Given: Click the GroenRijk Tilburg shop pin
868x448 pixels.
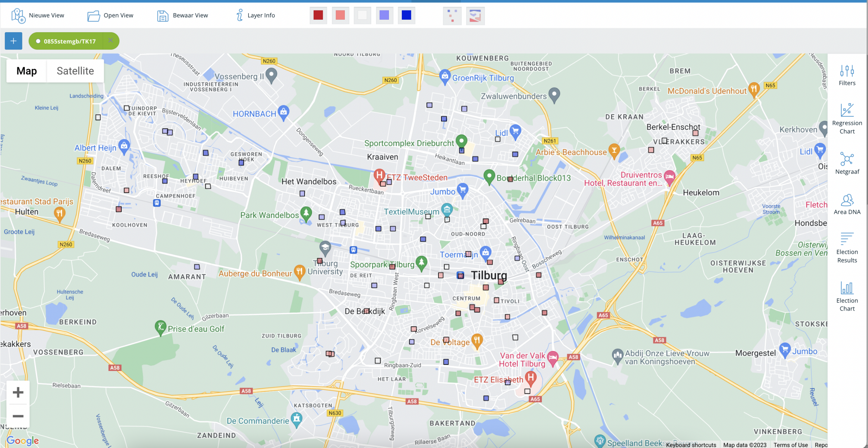Looking at the screenshot, I should pos(445,77).
